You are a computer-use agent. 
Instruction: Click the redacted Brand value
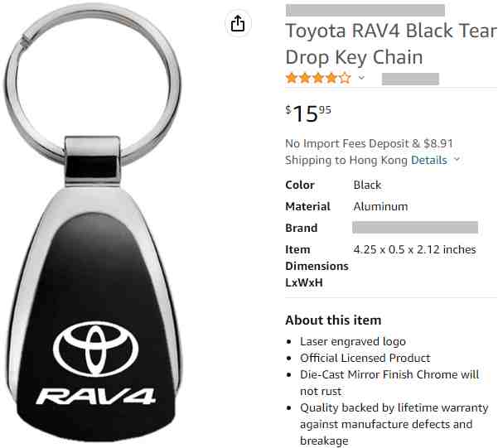415,228
